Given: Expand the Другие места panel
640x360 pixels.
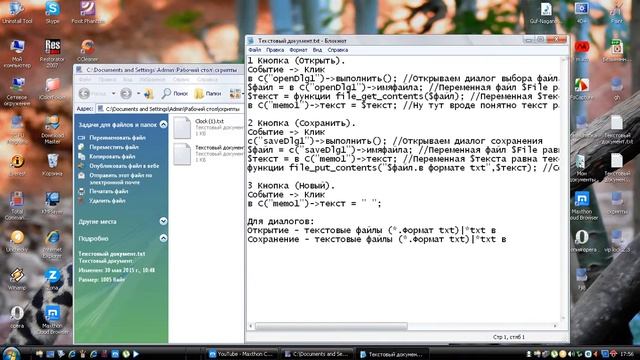Looking at the screenshot, I should 163,221.
